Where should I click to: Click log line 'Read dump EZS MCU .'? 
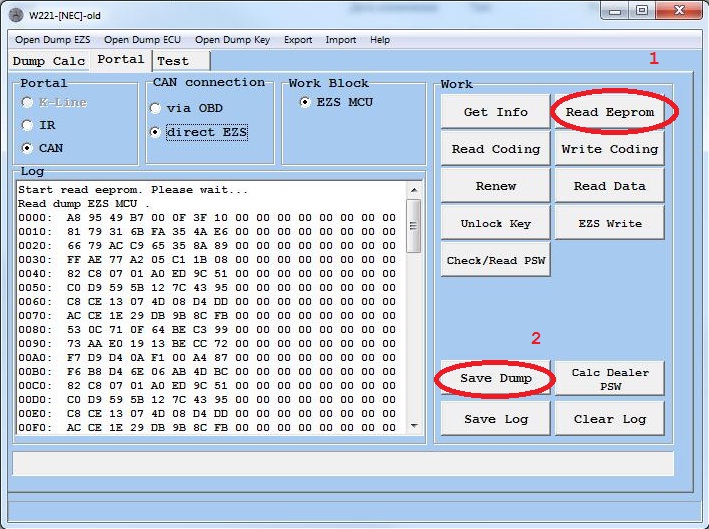tap(84, 204)
